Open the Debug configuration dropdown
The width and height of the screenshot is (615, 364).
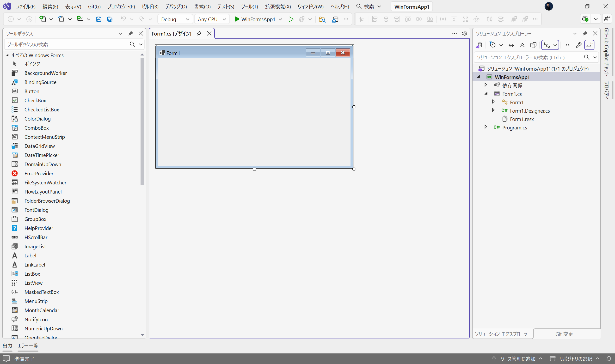[x=175, y=19]
